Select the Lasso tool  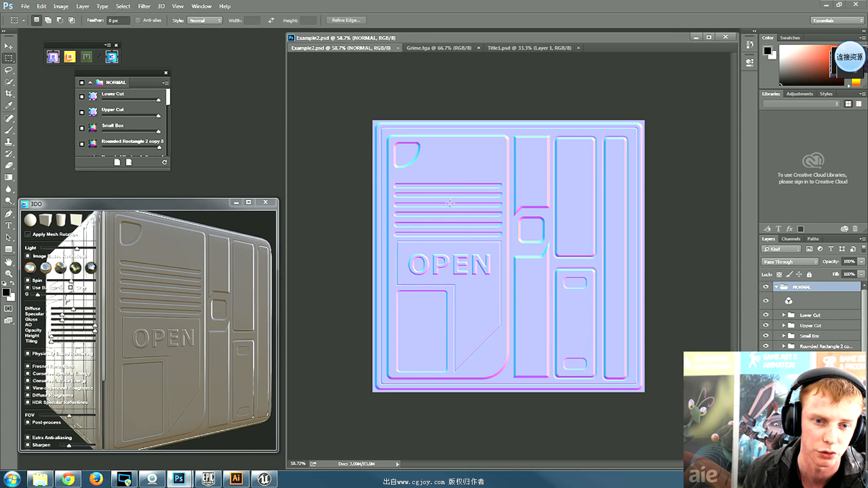click(x=9, y=70)
